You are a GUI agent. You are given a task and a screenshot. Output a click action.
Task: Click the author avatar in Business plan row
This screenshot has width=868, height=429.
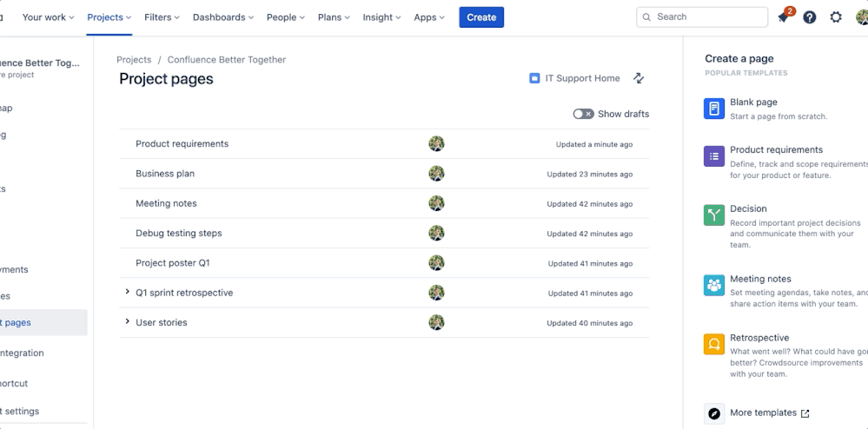pos(436,174)
